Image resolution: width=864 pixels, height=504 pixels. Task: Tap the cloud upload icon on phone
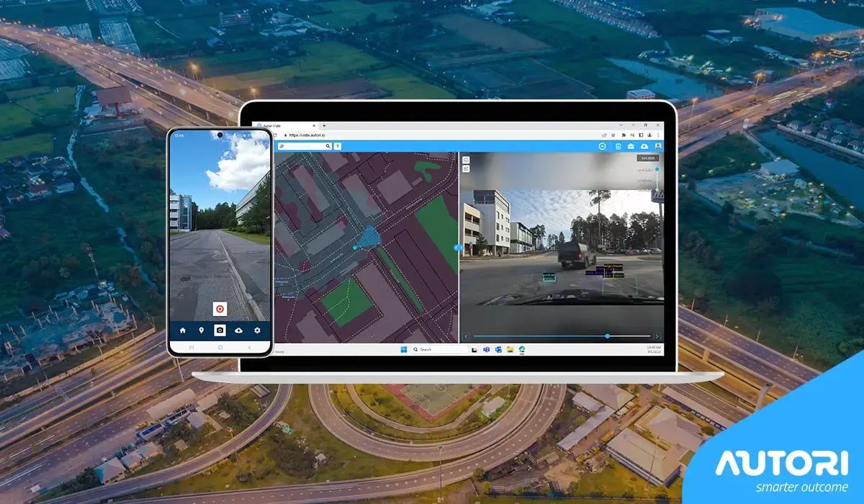click(238, 330)
